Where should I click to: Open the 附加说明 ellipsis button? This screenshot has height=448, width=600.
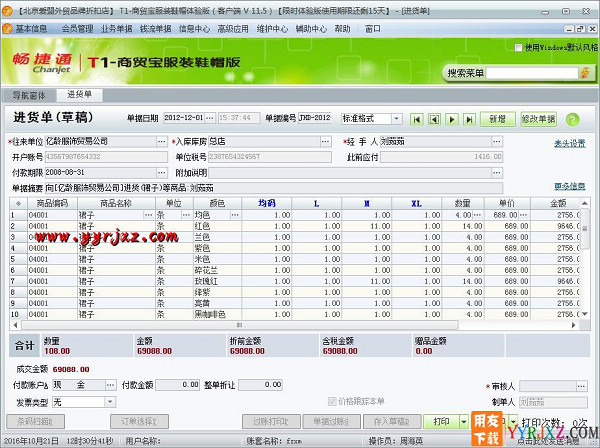(497, 173)
